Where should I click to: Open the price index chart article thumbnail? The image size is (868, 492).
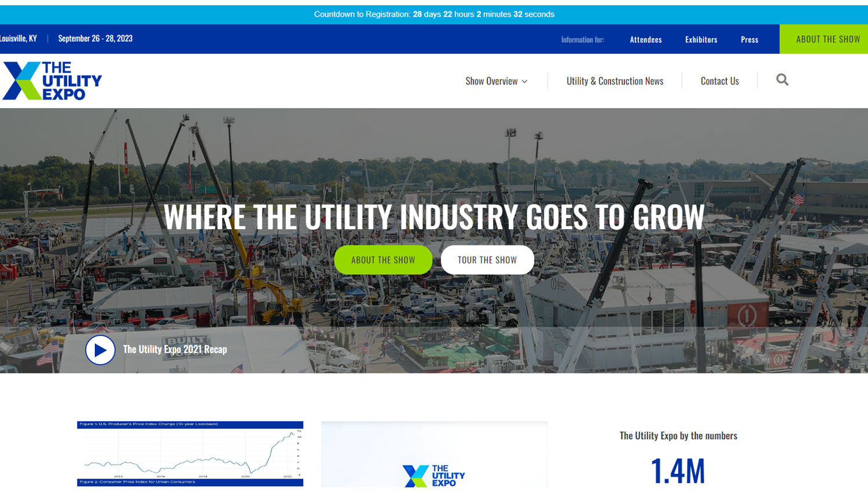click(x=190, y=454)
